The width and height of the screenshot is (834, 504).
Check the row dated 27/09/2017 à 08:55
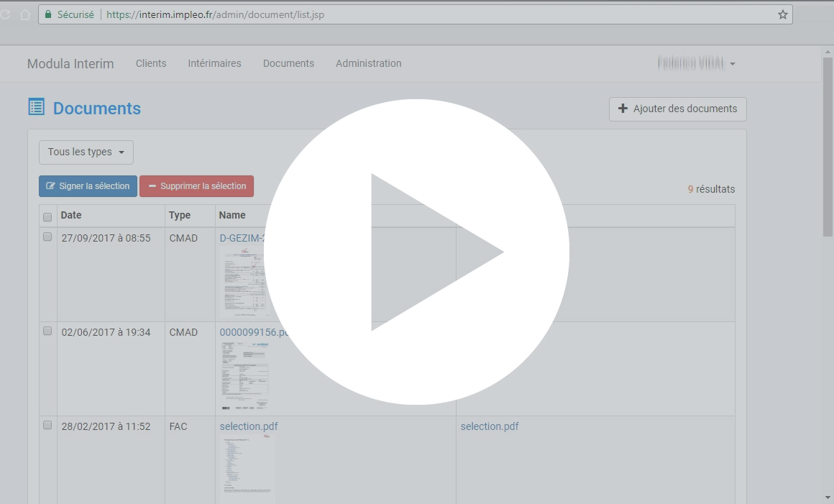click(47, 237)
